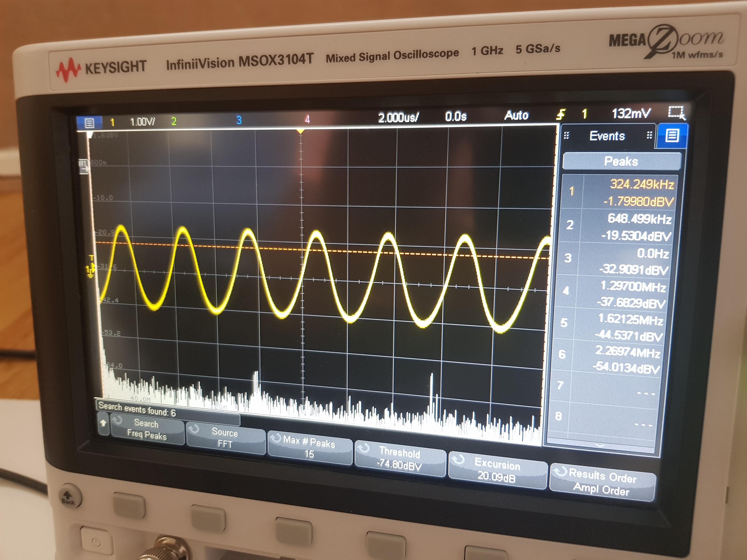Open the Results Order Ampl Order softkey
The height and width of the screenshot is (560, 747).
click(602, 482)
